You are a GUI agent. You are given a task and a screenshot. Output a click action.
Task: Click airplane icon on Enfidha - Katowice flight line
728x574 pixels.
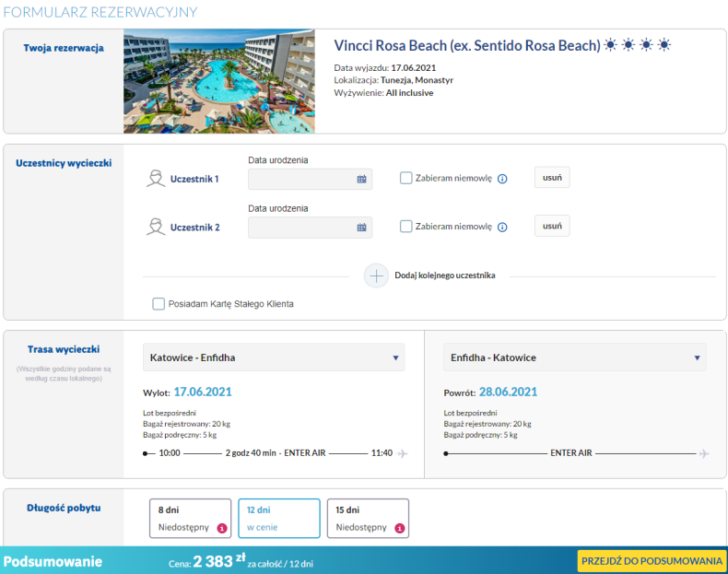coord(704,453)
